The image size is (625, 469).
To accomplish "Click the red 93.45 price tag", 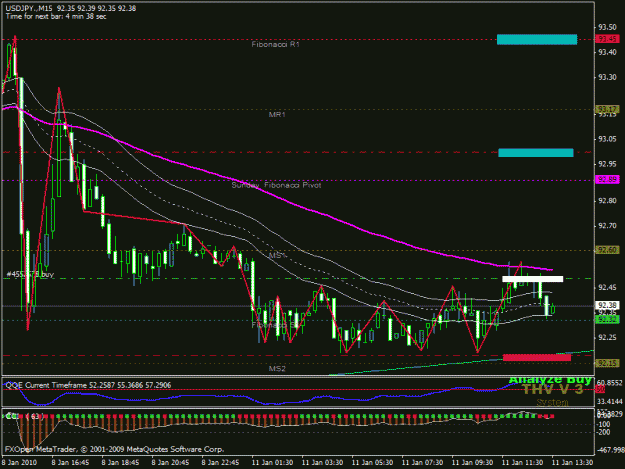I will pyautogui.click(x=607, y=39).
